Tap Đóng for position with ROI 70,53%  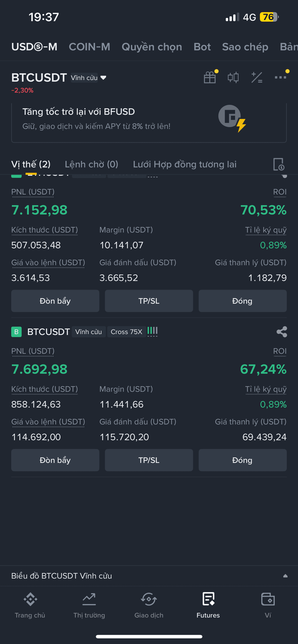[x=243, y=301]
